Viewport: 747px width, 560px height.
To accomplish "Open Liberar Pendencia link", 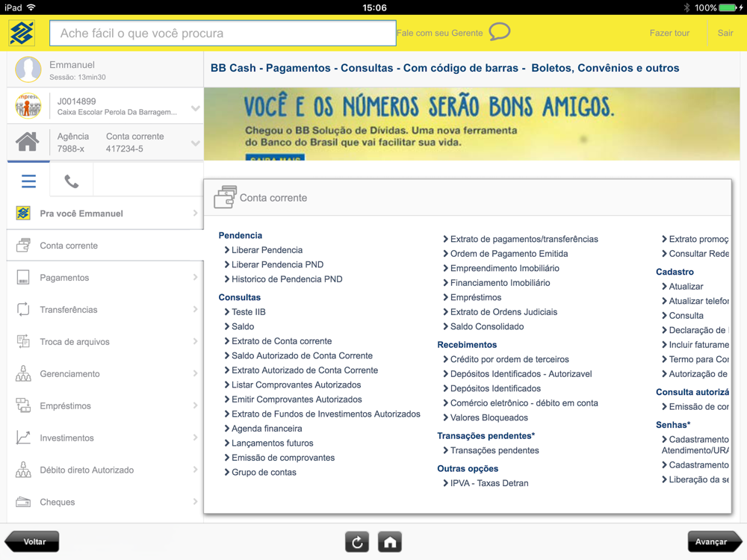I will coord(267,250).
